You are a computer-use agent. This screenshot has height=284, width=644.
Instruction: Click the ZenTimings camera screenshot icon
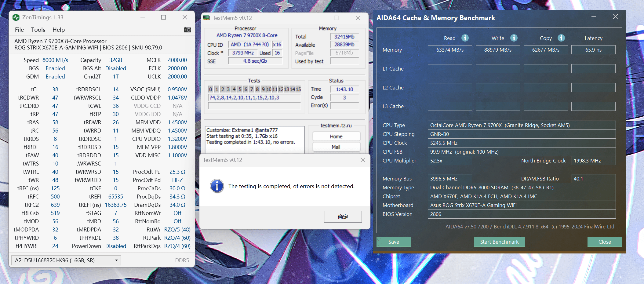(187, 30)
